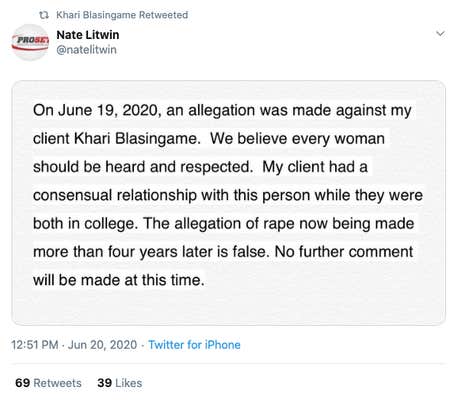Click the line 'both in college' in the statement
The height and width of the screenshot is (400, 456).
[x=85, y=224]
